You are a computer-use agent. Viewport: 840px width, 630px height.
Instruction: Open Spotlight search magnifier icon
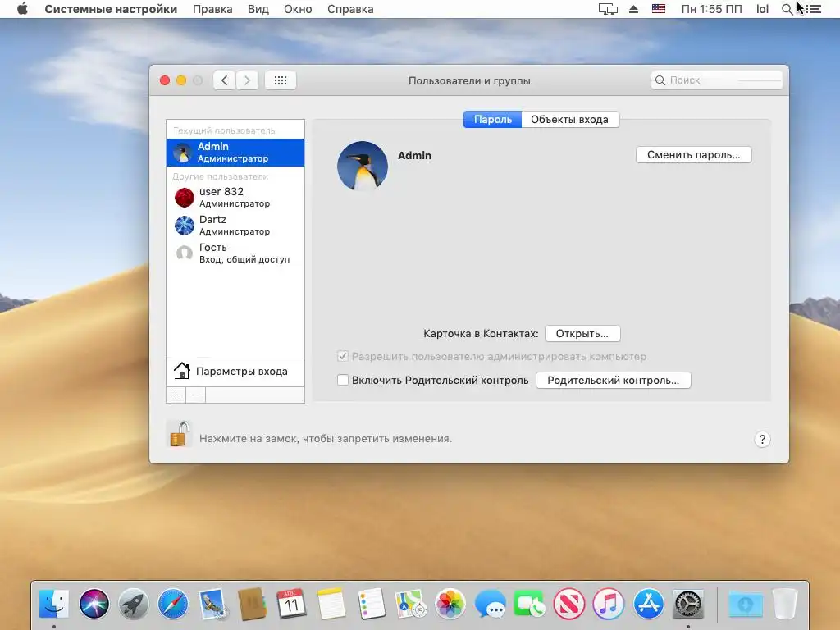pyautogui.click(x=787, y=9)
